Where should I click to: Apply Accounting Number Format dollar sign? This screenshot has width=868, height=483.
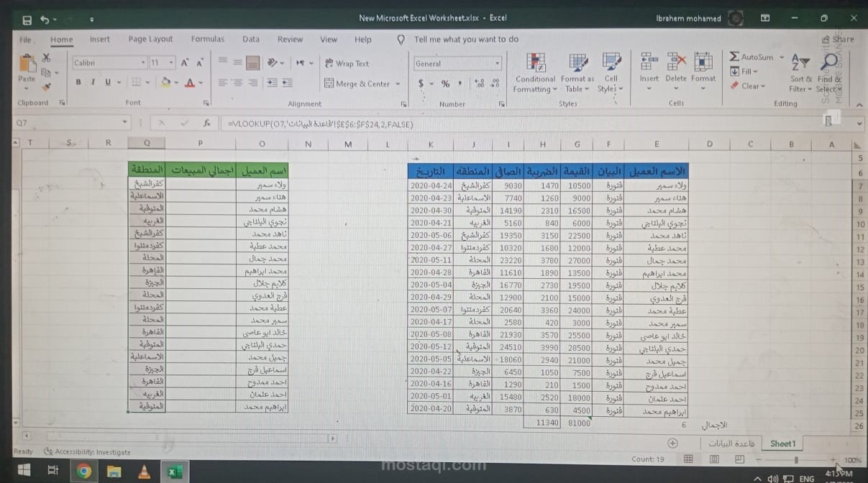point(421,83)
